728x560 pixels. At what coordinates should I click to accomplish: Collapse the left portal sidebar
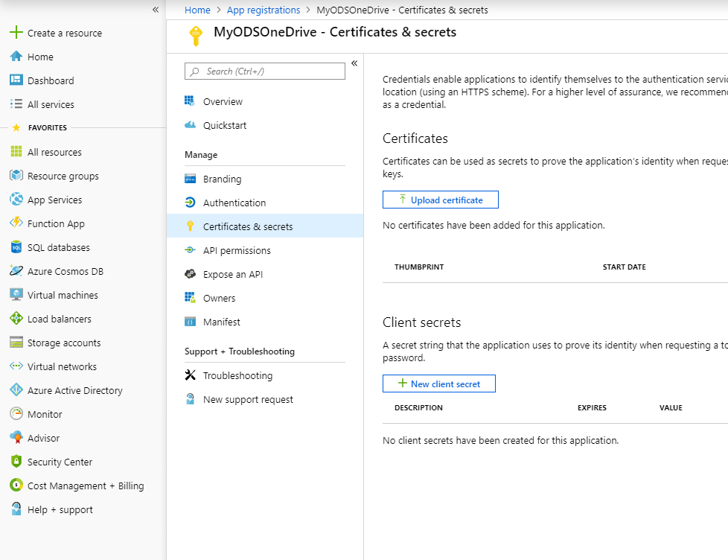point(156,10)
